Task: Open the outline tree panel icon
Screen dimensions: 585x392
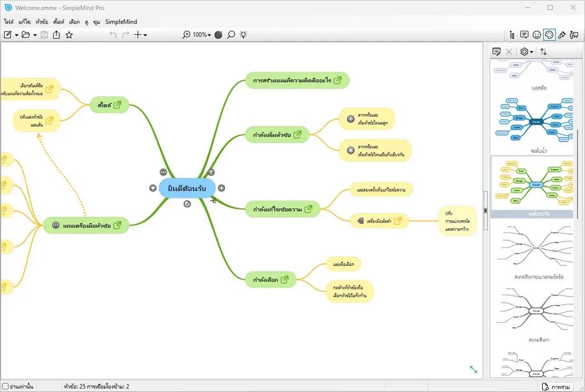Action: point(512,35)
